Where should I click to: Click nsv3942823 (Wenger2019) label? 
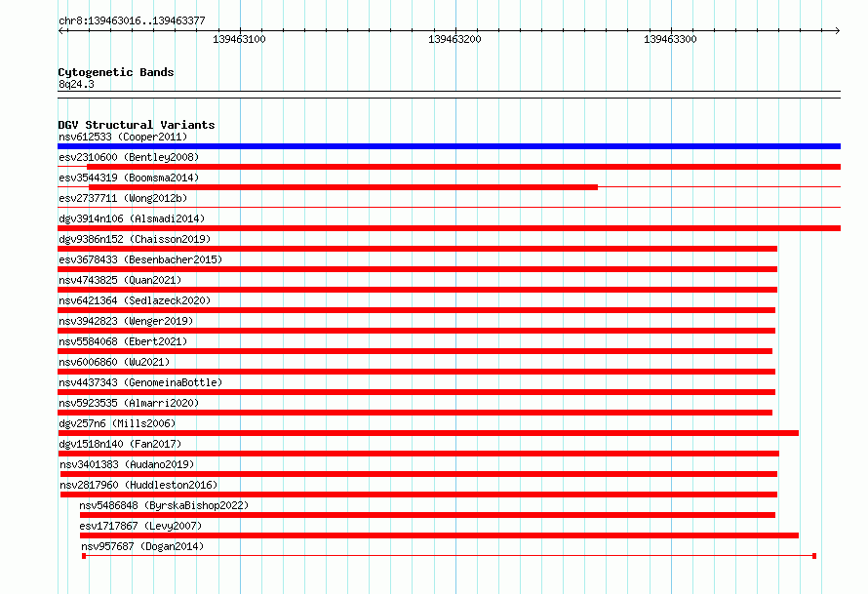[126, 321]
